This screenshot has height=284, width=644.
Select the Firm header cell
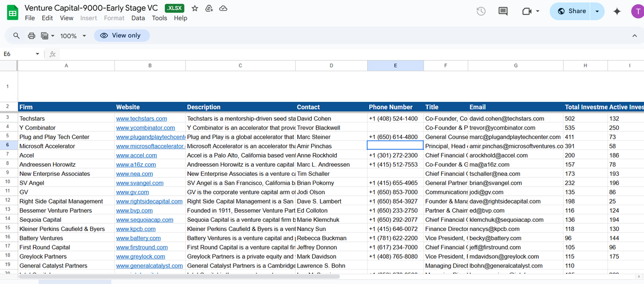click(66, 107)
